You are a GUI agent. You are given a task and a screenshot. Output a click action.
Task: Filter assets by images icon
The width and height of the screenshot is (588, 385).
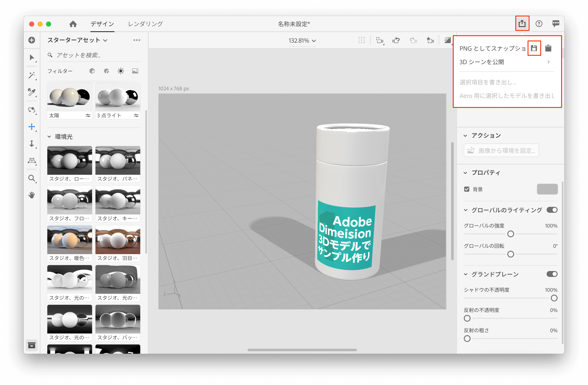tap(135, 71)
